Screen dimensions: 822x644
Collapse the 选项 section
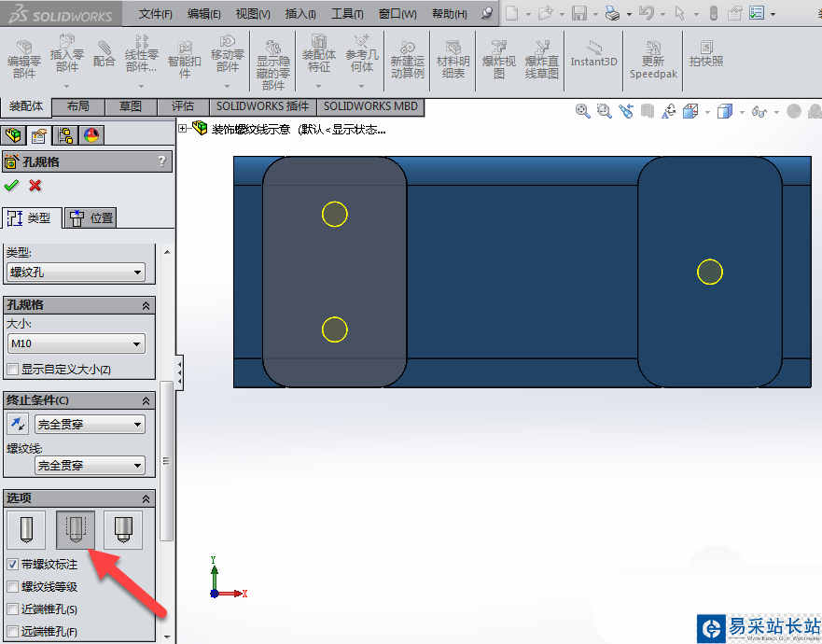146,498
